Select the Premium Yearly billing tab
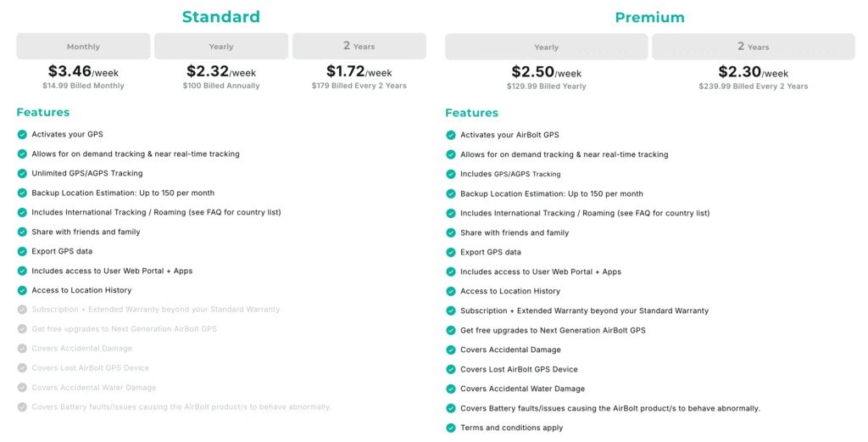The width and height of the screenshot is (868, 442). pyautogui.click(x=547, y=47)
